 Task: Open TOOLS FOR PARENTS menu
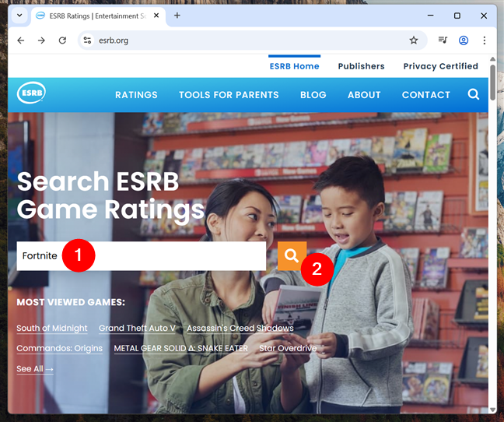pyautogui.click(x=229, y=95)
